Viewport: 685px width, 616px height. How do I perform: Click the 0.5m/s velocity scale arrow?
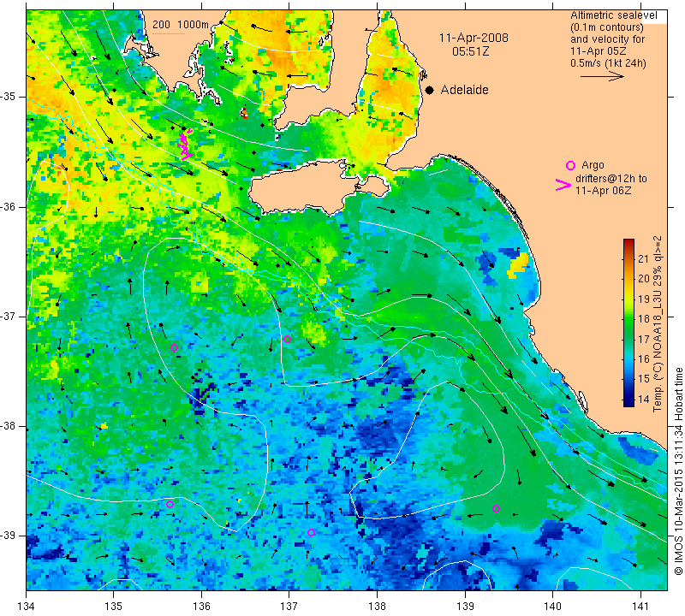pyautogui.click(x=602, y=76)
